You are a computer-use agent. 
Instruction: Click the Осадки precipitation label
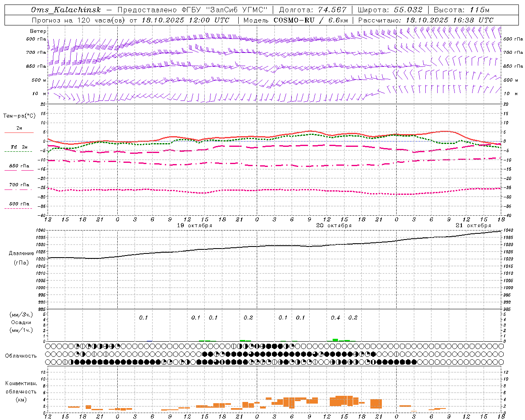pyautogui.click(x=21, y=322)
